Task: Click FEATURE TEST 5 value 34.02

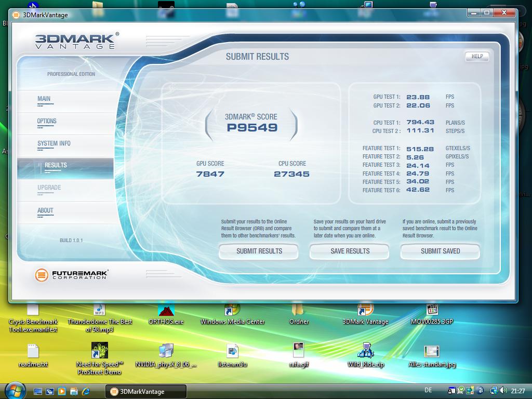Action: (418, 181)
